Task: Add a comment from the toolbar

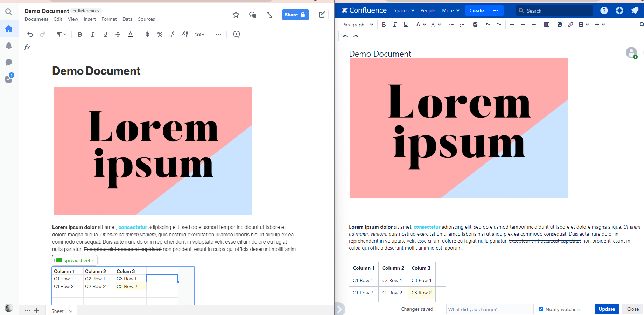Action: coord(237,34)
